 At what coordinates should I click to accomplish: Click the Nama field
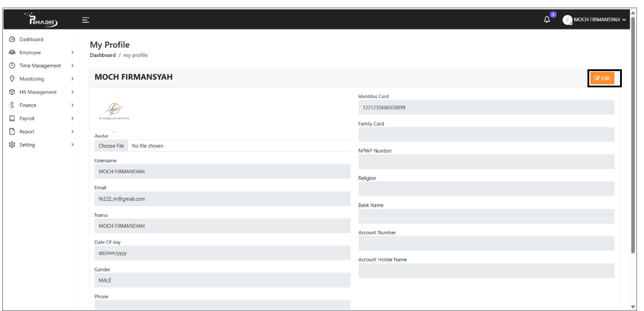[222, 225]
